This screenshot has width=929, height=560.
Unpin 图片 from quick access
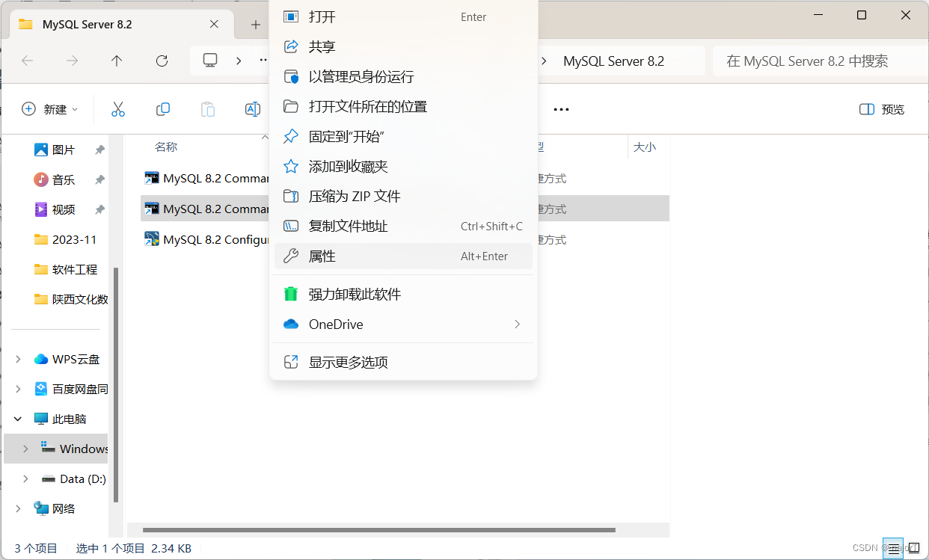(99, 150)
